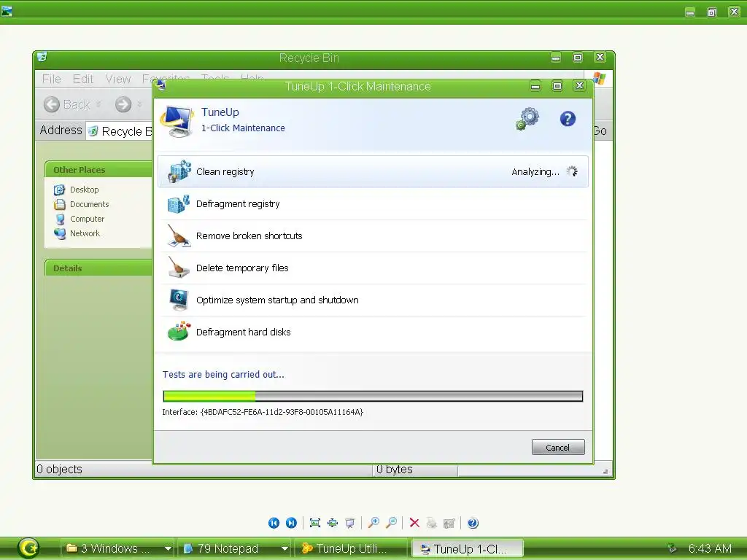Click Forward arrow in Recycle Bin toolbar

[x=123, y=104]
